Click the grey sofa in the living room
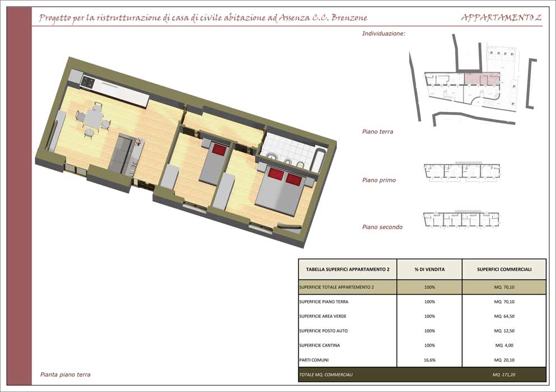The image size is (556, 392). pyautogui.click(x=121, y=155)
